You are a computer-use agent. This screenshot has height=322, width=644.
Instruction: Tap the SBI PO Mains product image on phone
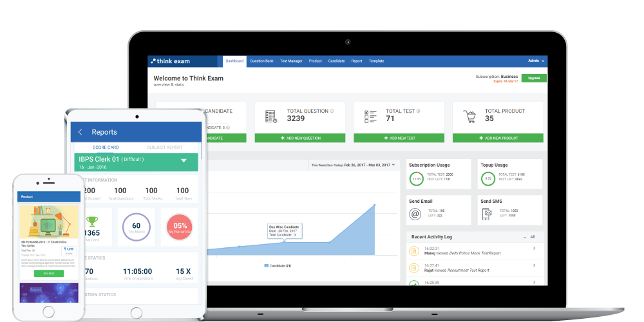(49, 222)
